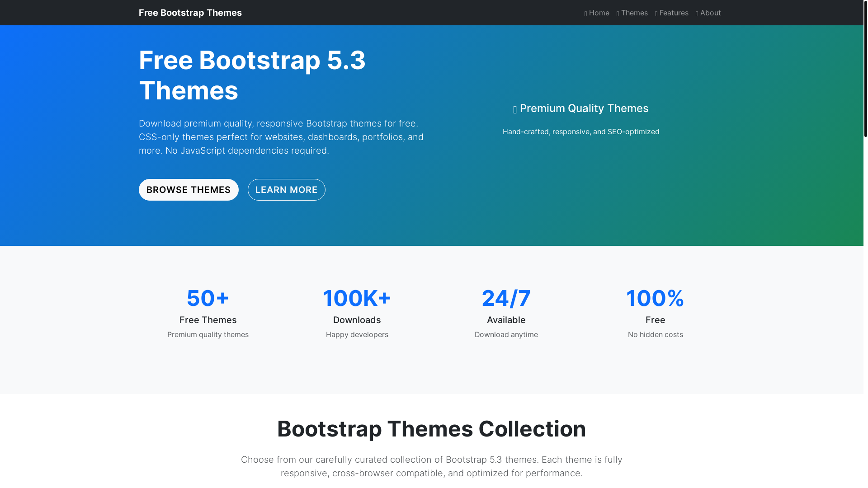Click the 'Free Themes' label

208,320
